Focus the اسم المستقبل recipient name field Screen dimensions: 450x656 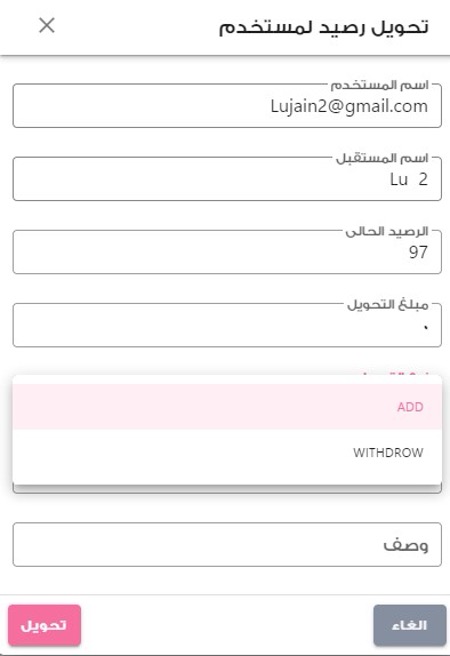tap(227, 179)
